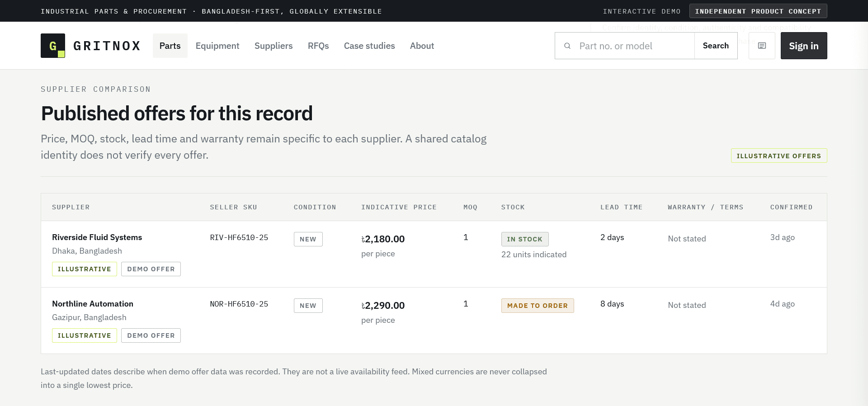Click the Stock column header
Screen dimensions: 868x406
[513, 207]
